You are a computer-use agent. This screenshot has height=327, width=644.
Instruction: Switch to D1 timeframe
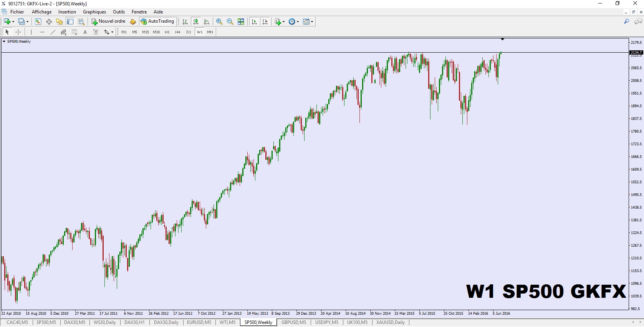(x=189, y=32)
